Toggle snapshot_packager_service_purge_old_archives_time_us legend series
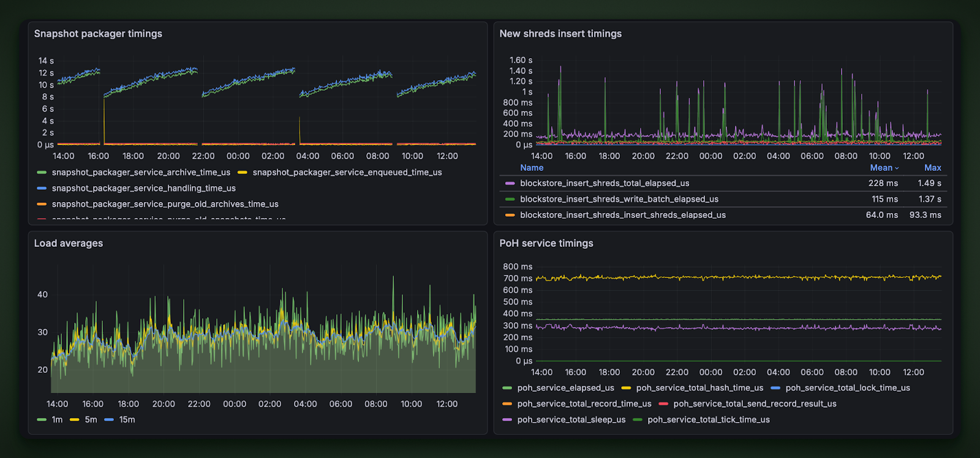 click(x=165, y=205)
